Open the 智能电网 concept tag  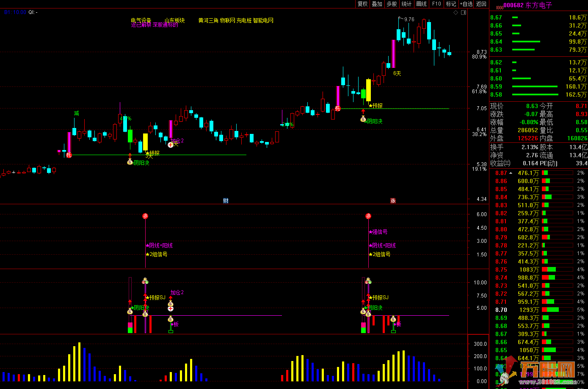[x=263, y=20]
